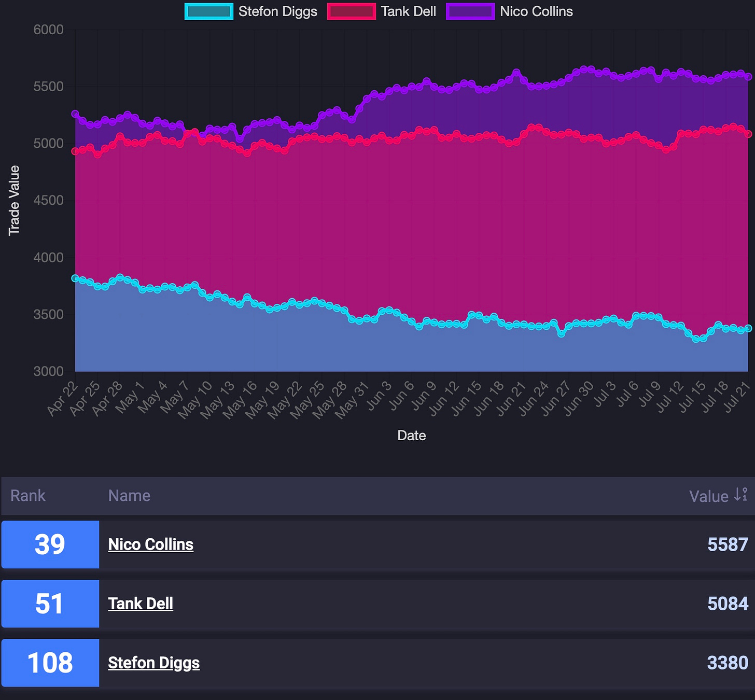Click the May 10 x-axis date label
Screen dimensions: 755x700
(195, 400)
